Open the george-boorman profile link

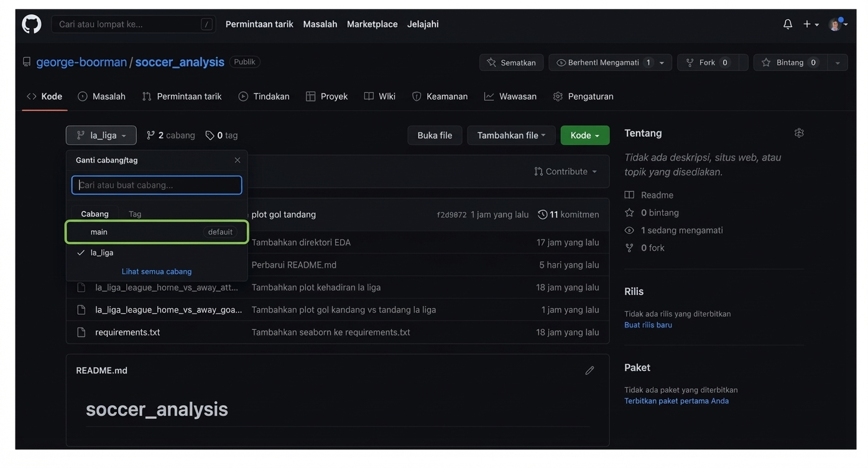click(81, 62)
